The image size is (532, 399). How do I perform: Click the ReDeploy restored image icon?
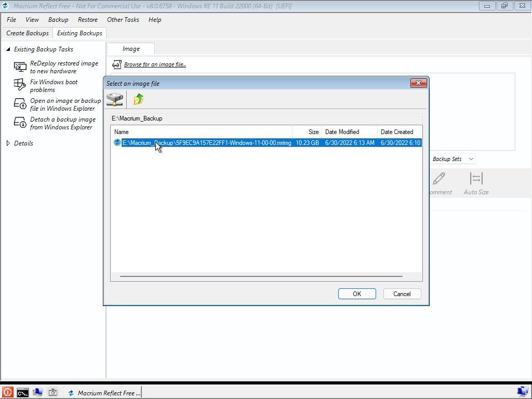(20, 67)
